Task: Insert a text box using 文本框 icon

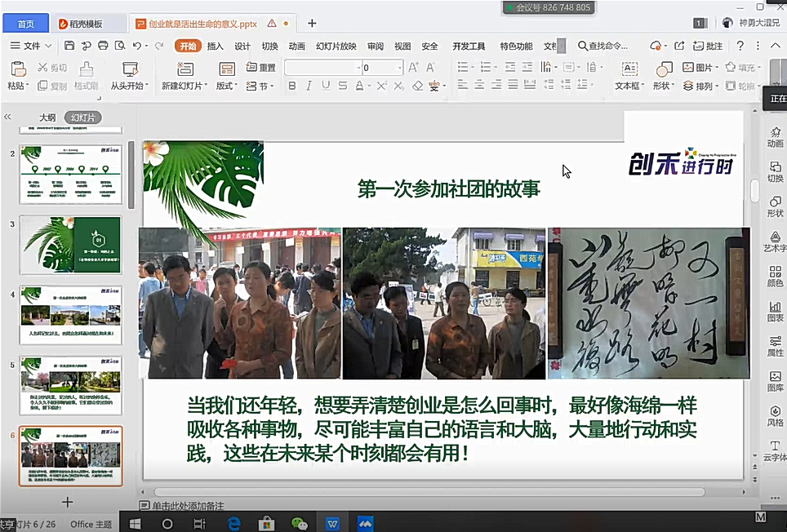Action: (x=629, y=69)
